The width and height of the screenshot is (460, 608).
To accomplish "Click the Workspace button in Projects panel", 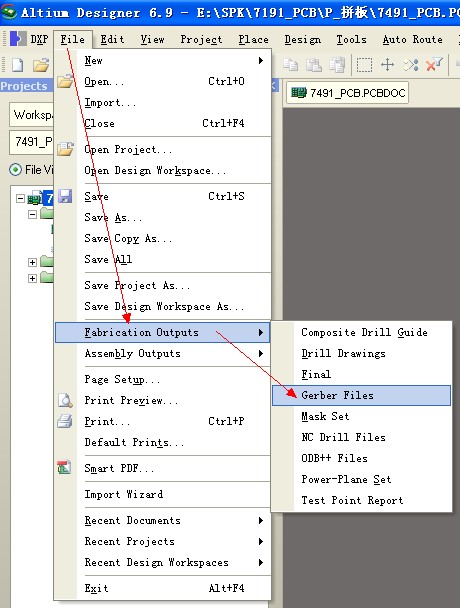I will point(31,115).
